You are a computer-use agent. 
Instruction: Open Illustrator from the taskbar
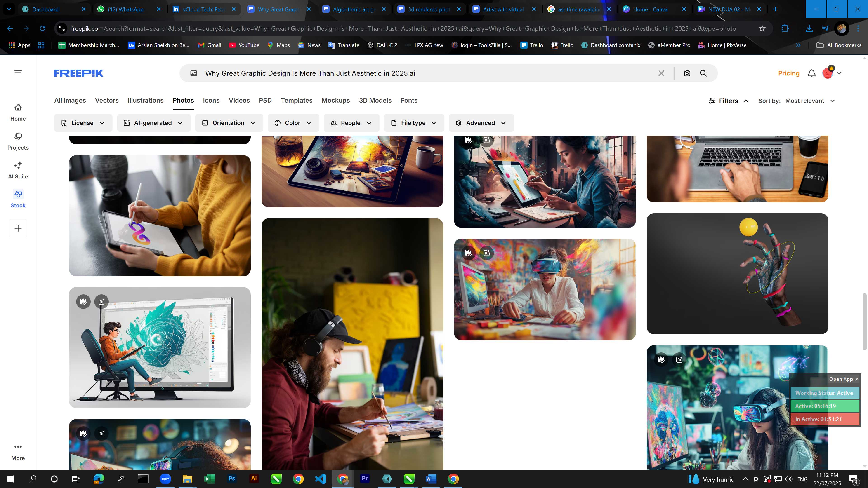(x=254, y=479)
